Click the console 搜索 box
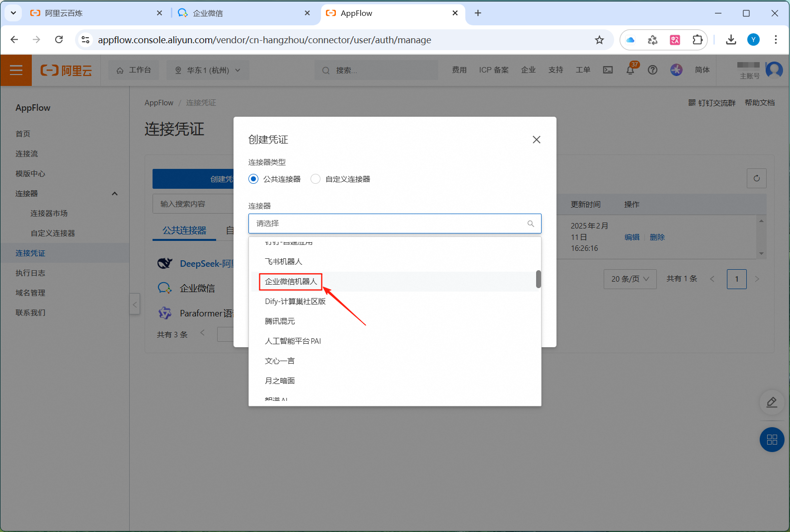Viewport: 790px width, 532px height. point(376,70)
